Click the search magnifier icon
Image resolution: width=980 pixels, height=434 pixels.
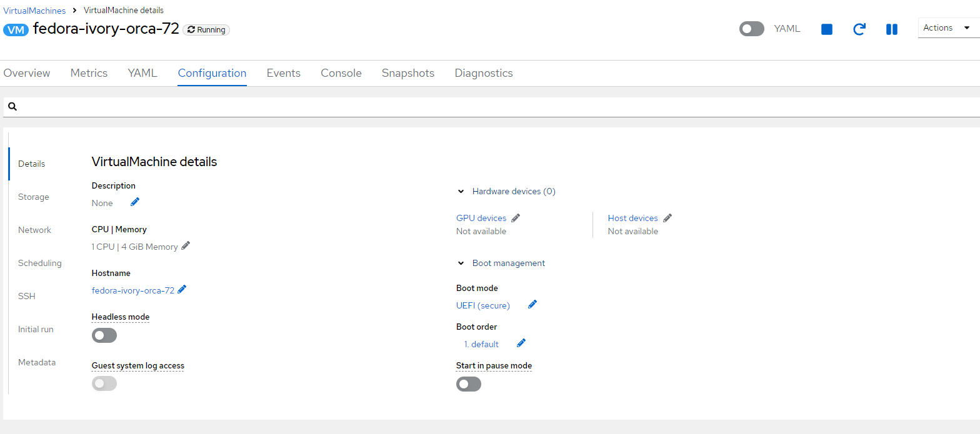pos(12,107)
